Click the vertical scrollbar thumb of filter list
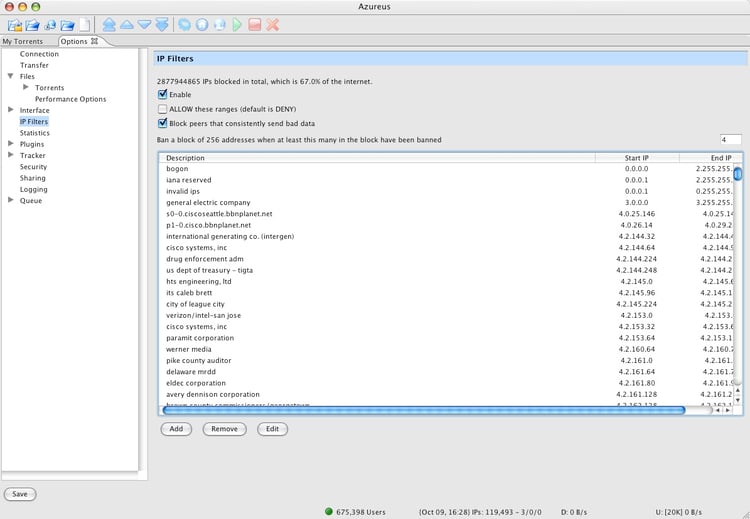The image size is (750, 519). (x=738, y=173)
